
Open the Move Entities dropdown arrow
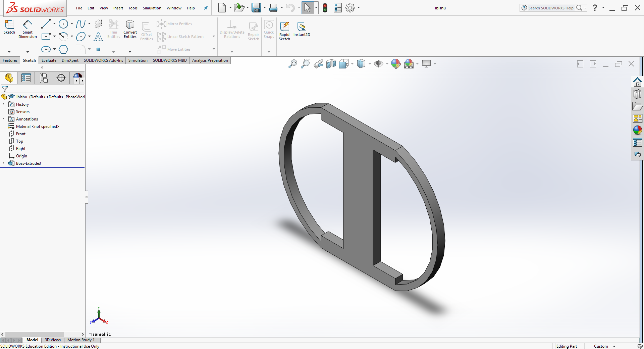coord(214,49)
